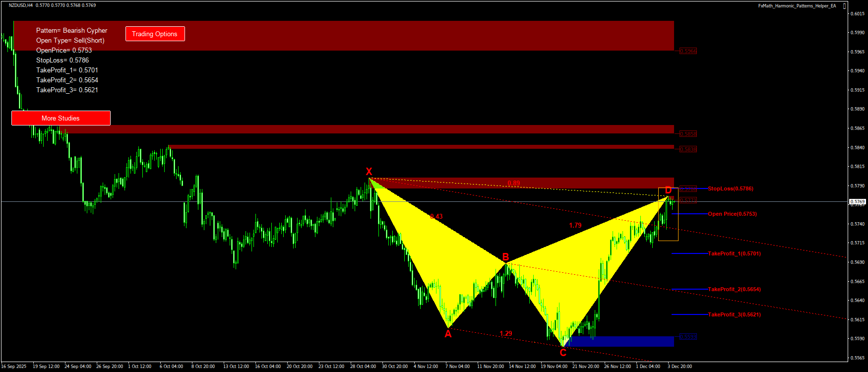Viewport: 868px width, 372px height.
Task: Click the current price 0.5769 axis marker
Action: (858, 202)
